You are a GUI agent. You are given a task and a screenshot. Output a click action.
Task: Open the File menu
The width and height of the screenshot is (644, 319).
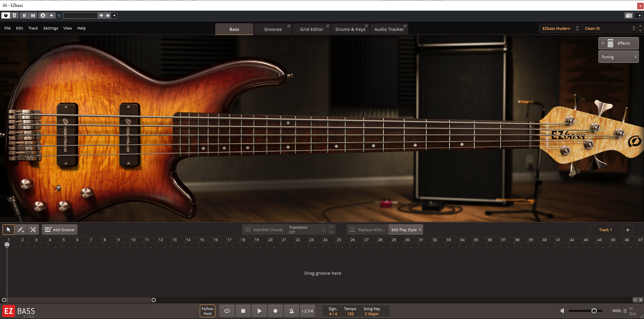pos(8,28)
